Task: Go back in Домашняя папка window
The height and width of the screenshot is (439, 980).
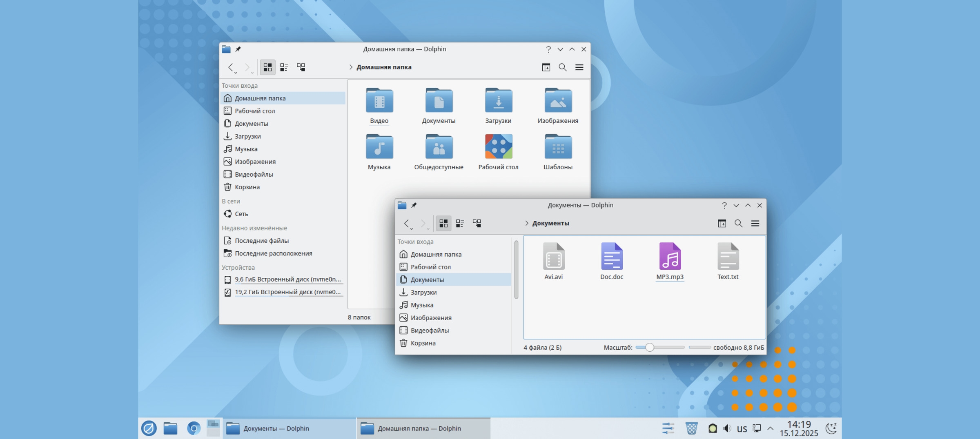Action: pyautogui.click(x=231, y=67)
